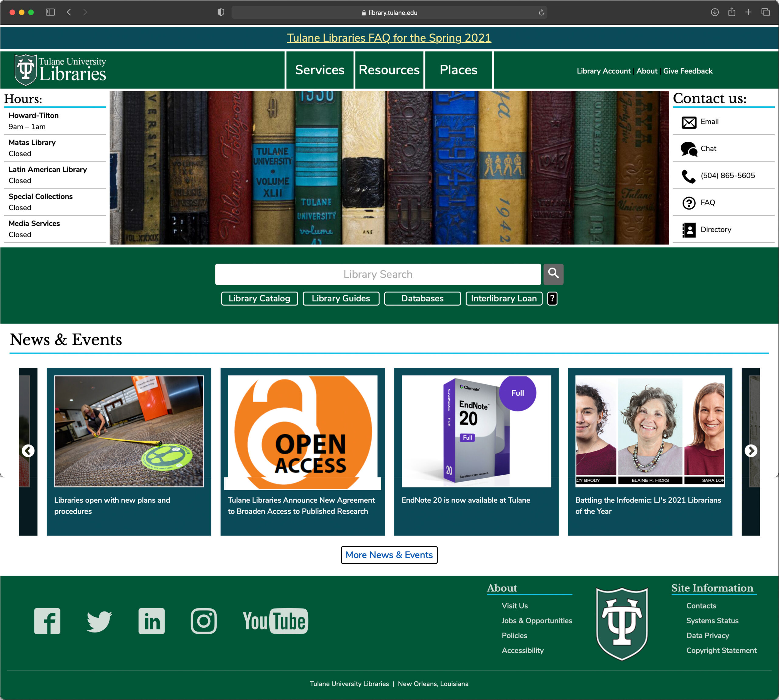This screenshot has height=700, width=779.
Task: Open the FAQ question mark icon
Action: (x=689, y=203)
